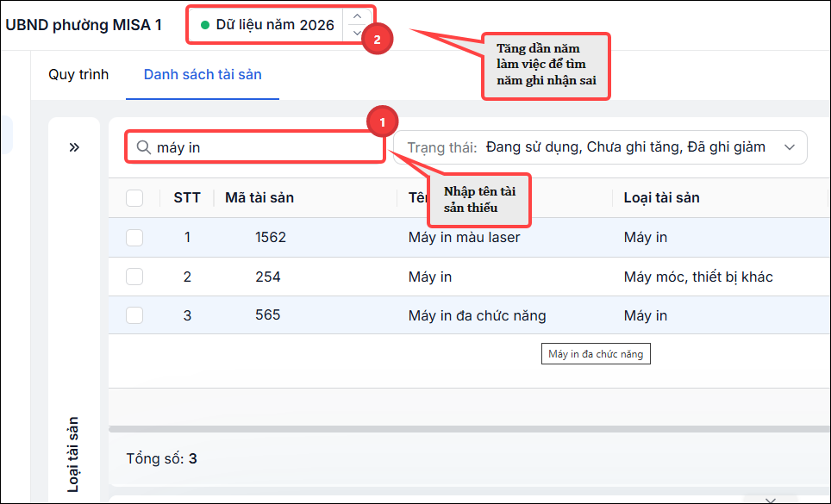The width and height of the screenshot is (831, 504).
Task: Click the green status dot beside Dữ liệu năm
Action: 205,25
